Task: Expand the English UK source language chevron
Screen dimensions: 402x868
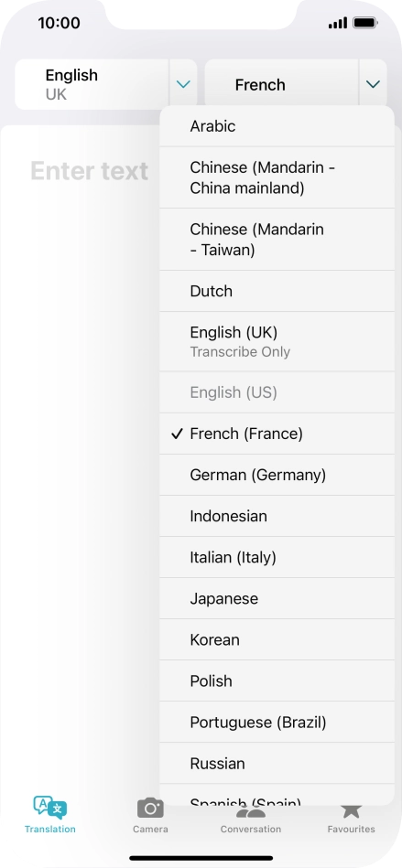Action: 183,84
